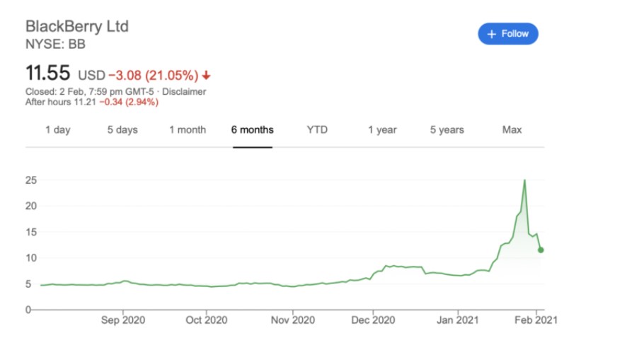Select the 6 months tab
Image resolution: width=644 pixels, height=340 pixels.
coord(252,130)
